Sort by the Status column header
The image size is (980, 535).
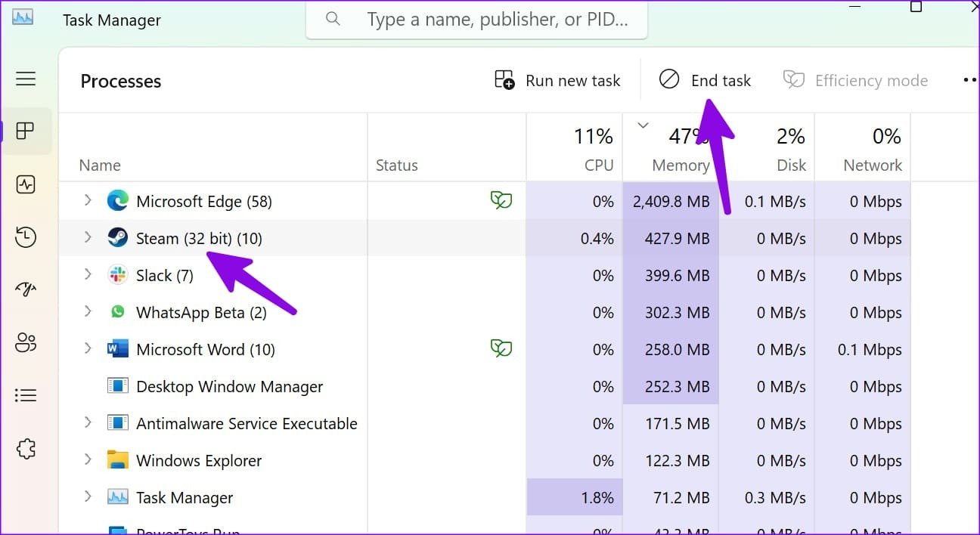(446, 147)
